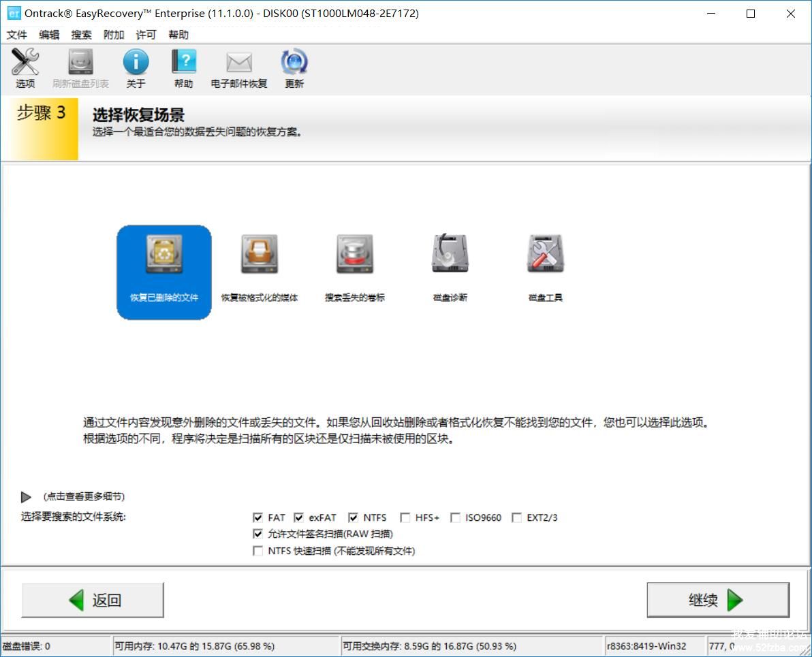
Task: Select 恢复已删除的文件 deleted file recovery scenario
Action: click(164, 272)
